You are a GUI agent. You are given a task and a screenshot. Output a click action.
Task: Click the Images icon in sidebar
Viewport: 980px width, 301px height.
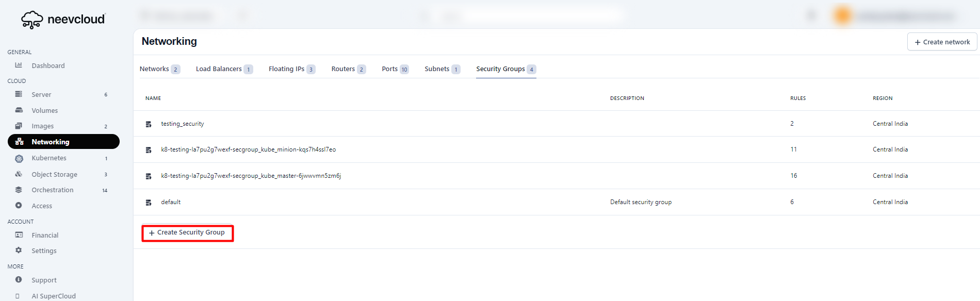tap(19, 126)
